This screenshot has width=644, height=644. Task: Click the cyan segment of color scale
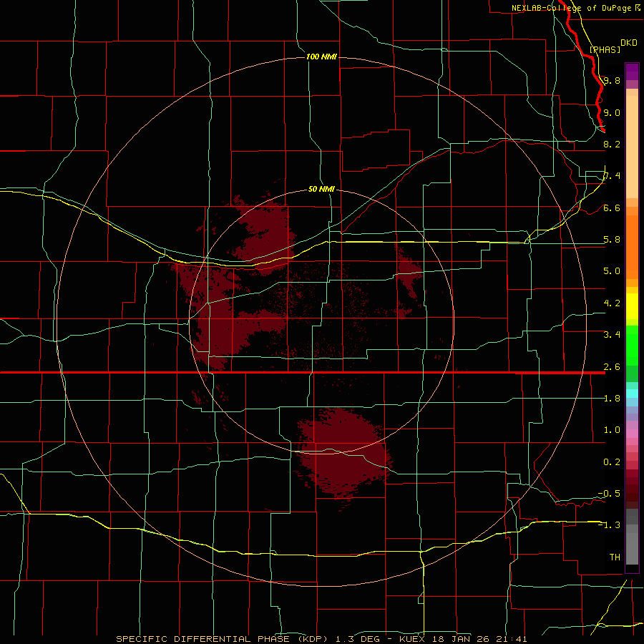(x=632, y=394)
